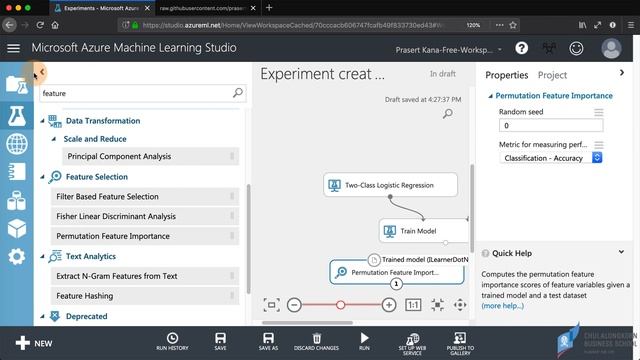Viewport: 640px width, 360px height.
Task: Collapse the Quick Help section
Action: (621, 252)
